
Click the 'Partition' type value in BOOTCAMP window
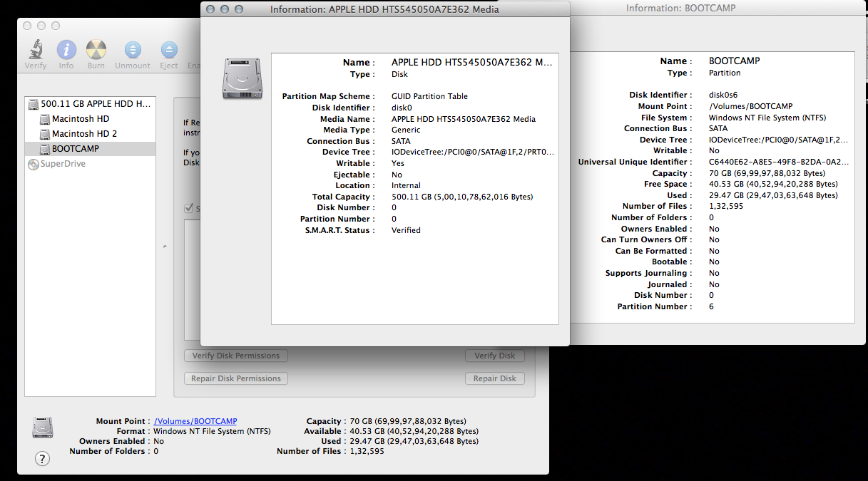tap(725, 73)
